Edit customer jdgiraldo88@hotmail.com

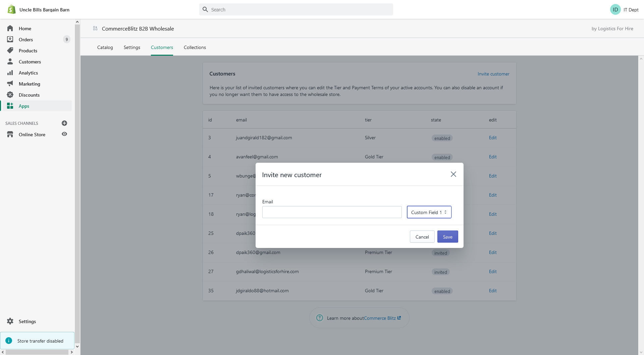coord(493,291)
